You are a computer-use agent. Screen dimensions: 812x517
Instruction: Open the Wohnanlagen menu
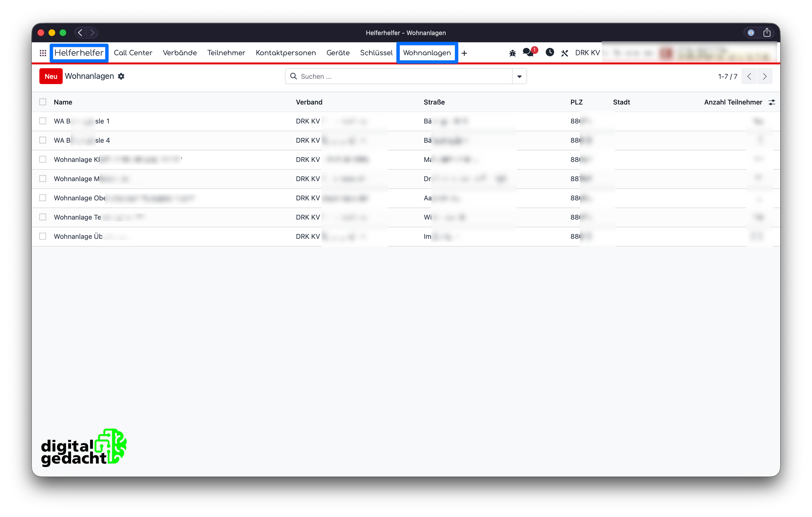[x=427, y=53]
